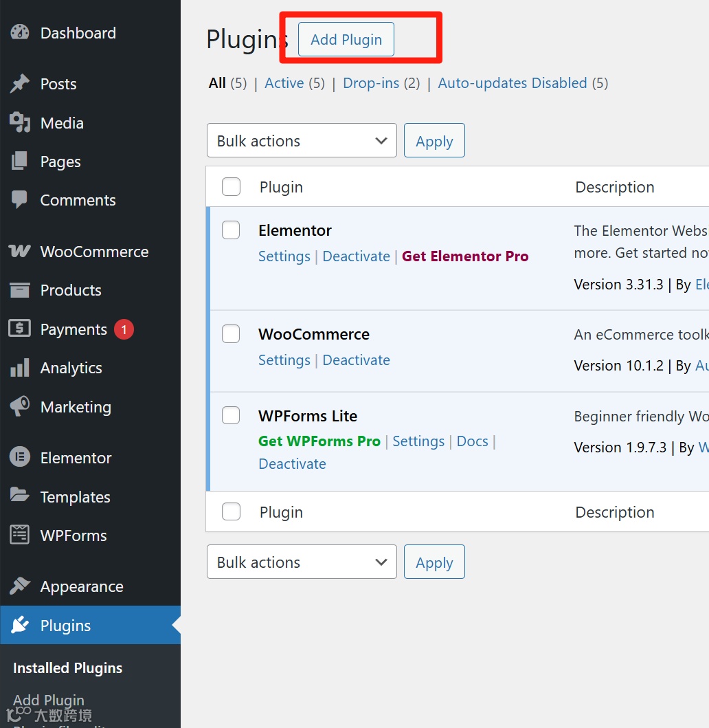Click the Pages stacked-sheets icon
The height and width of the screenshot is (728, 709).
point(19,161)
